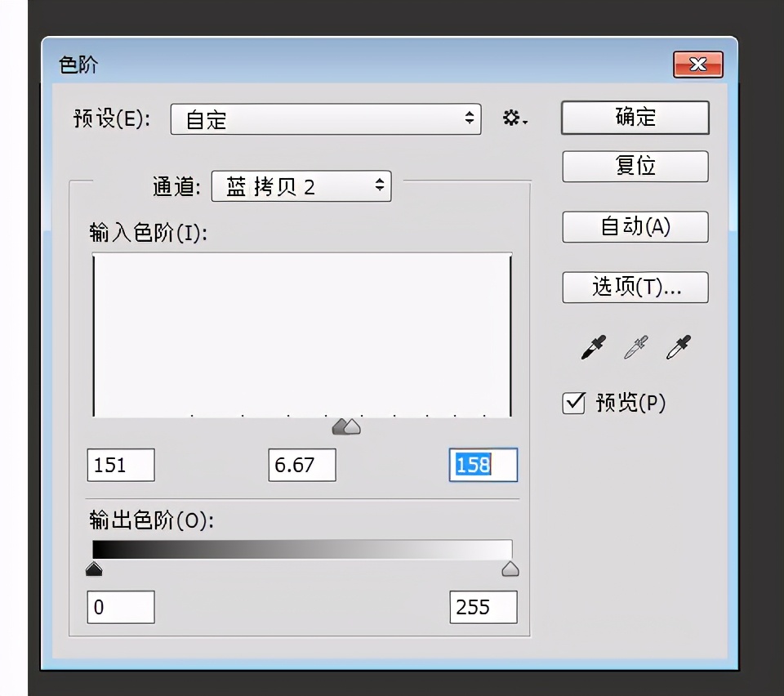Click the black output level triangle

93,569
